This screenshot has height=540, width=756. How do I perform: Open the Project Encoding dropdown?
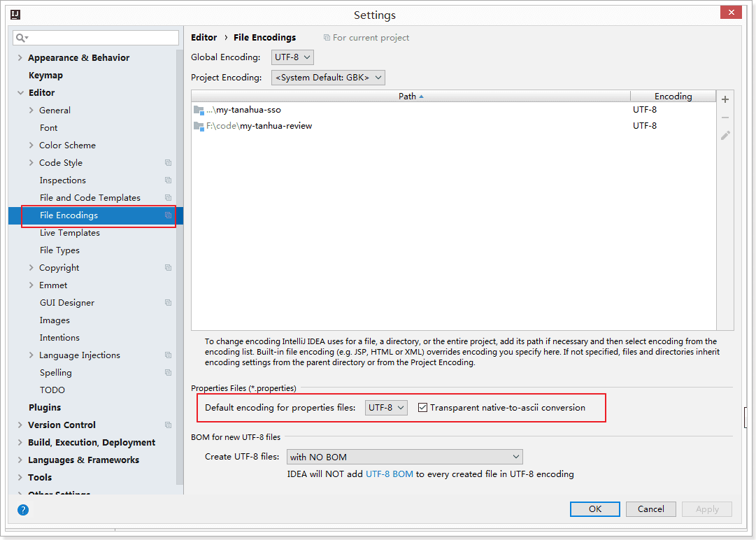pyautogui.click(x=328, y=78)
